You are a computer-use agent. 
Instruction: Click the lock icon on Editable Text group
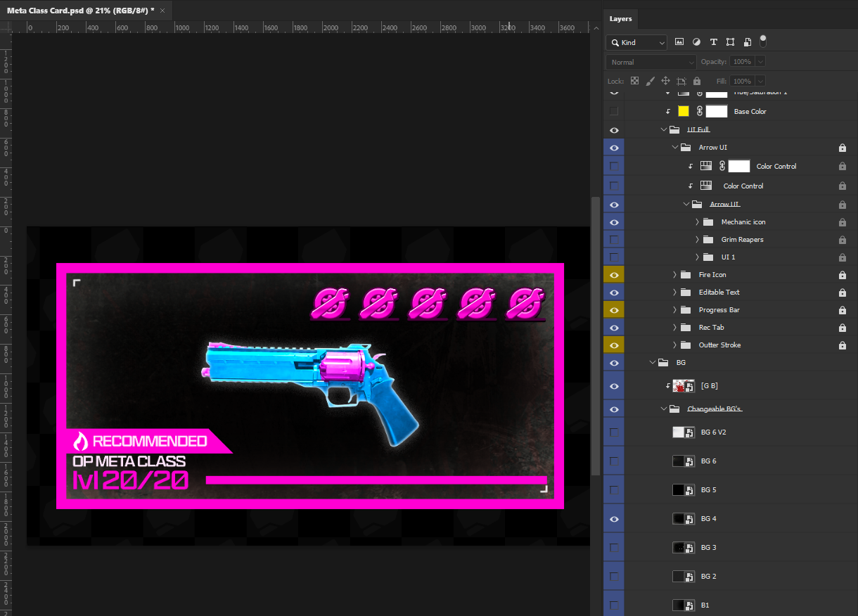842,293
